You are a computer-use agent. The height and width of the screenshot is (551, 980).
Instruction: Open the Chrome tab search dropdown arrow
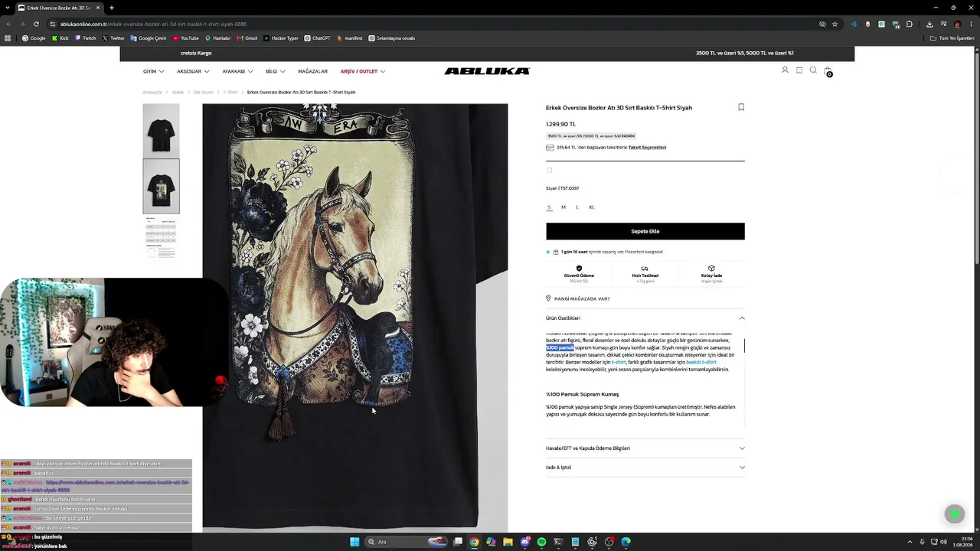click(8, 8)
